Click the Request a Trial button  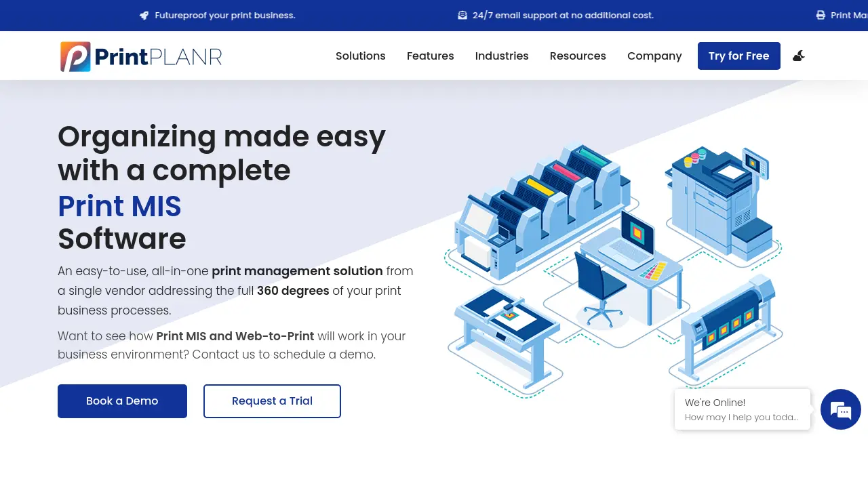272,401
